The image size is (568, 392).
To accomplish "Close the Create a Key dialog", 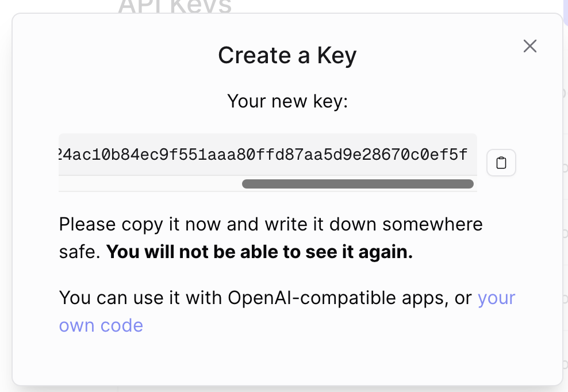I will (529, 47).
